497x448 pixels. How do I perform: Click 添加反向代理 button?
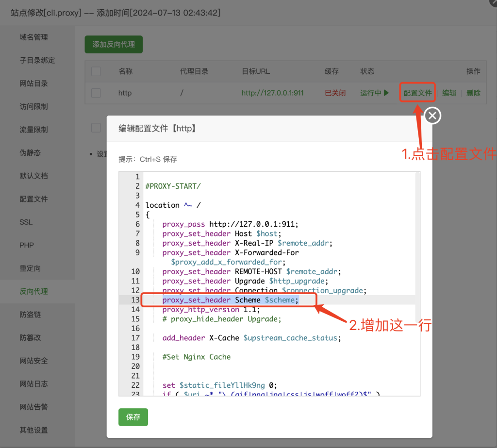[114, 44]
